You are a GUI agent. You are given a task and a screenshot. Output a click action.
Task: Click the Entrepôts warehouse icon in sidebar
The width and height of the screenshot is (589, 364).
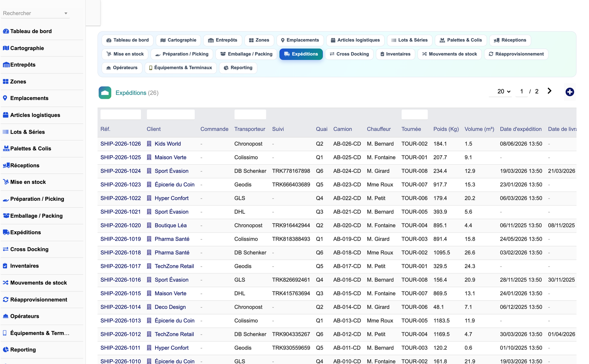[6, 65]
